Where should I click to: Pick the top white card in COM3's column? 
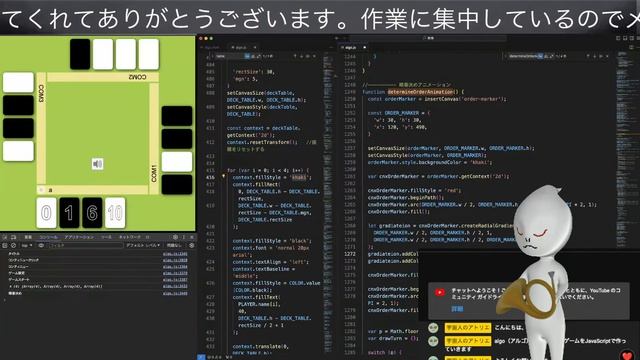[18, 82]
